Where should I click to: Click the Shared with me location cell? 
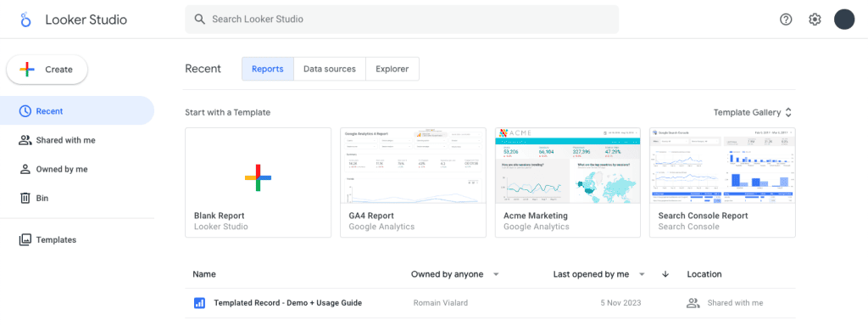[735, 303]
